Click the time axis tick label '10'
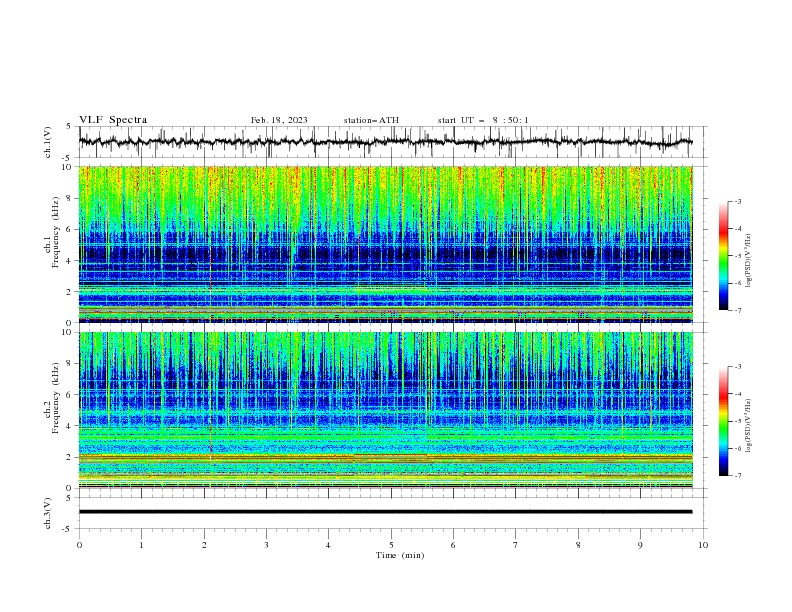Screen dimensions: 792x612 (x=703, y=545)
